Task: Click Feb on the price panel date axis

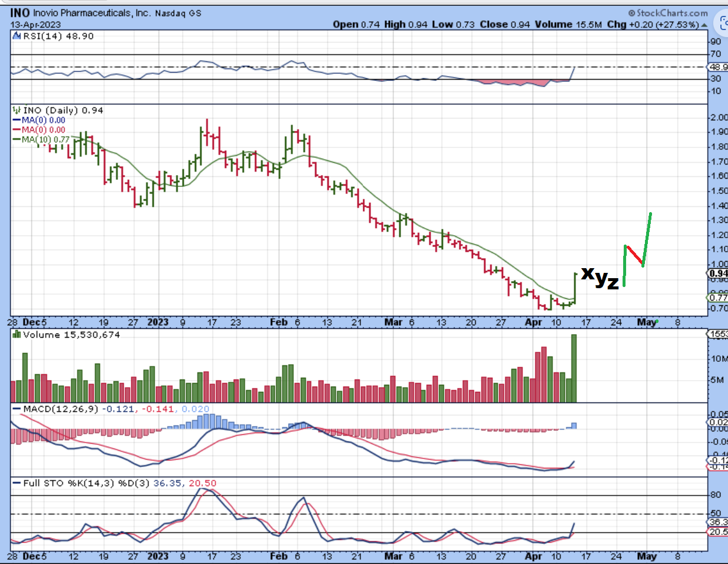Action: pos(279,322)
